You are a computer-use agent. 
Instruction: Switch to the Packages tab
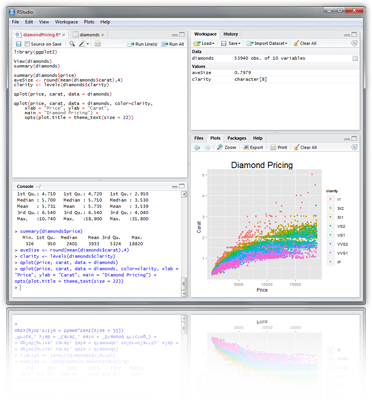click(x=237, y=138)
